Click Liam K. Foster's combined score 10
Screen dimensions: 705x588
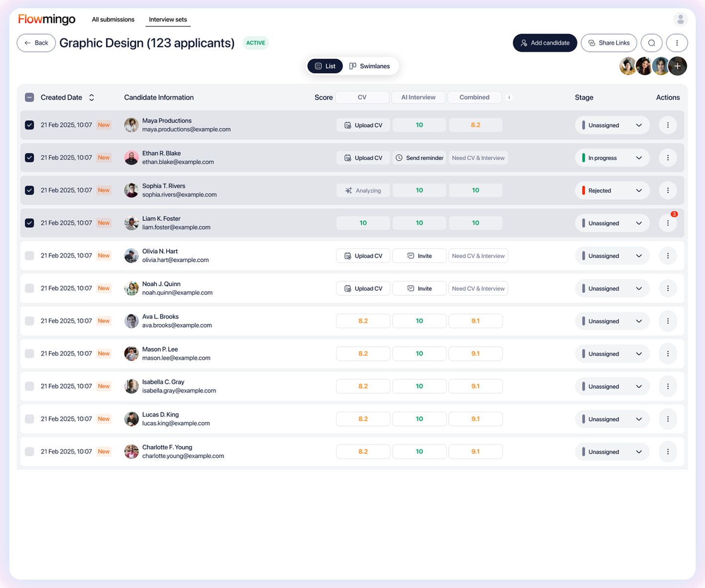[x=476, y=223]
